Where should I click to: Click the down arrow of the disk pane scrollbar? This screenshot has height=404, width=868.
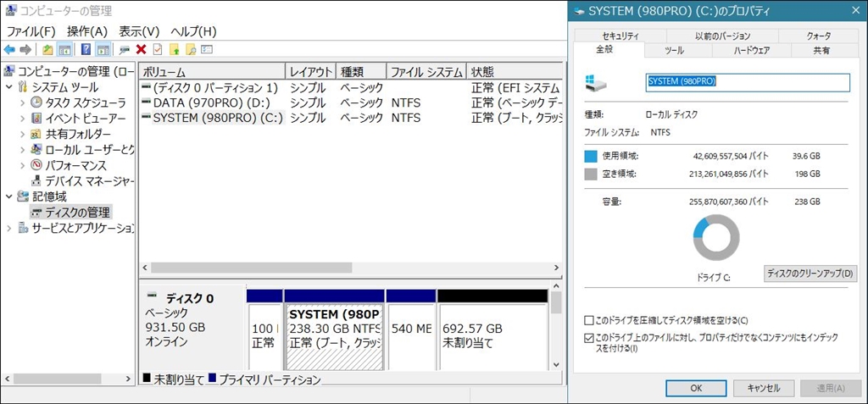[x=556, y=364]
